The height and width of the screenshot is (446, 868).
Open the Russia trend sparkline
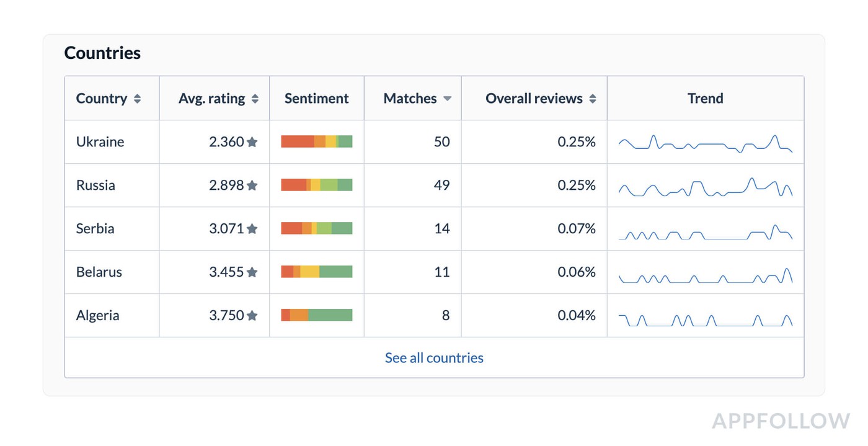coord(705,187)
